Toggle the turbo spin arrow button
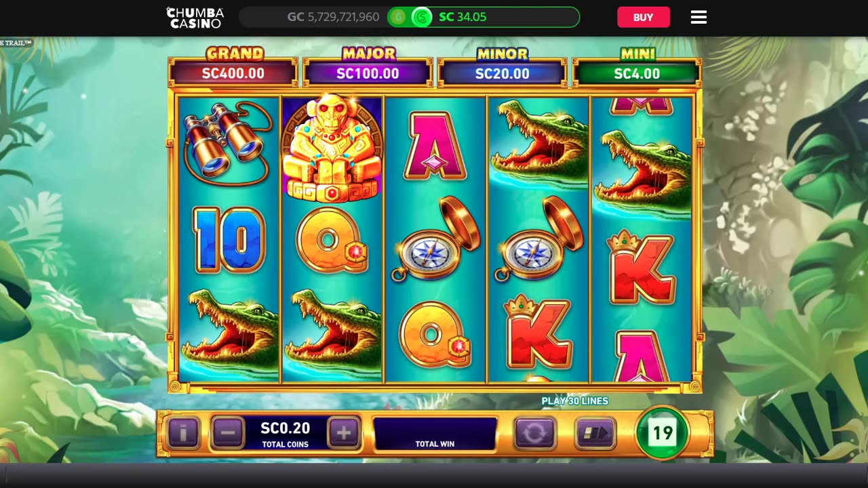Viewport: 868px width, 488px height. 595,433
